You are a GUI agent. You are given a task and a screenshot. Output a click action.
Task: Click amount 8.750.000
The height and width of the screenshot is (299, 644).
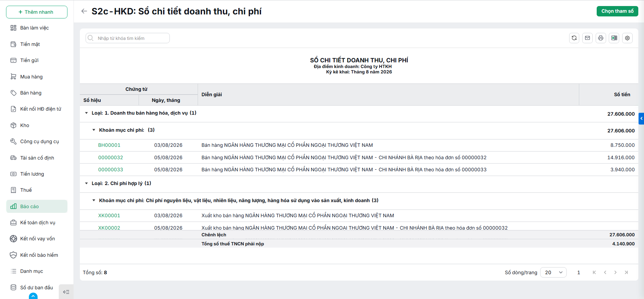click(623, 145)
